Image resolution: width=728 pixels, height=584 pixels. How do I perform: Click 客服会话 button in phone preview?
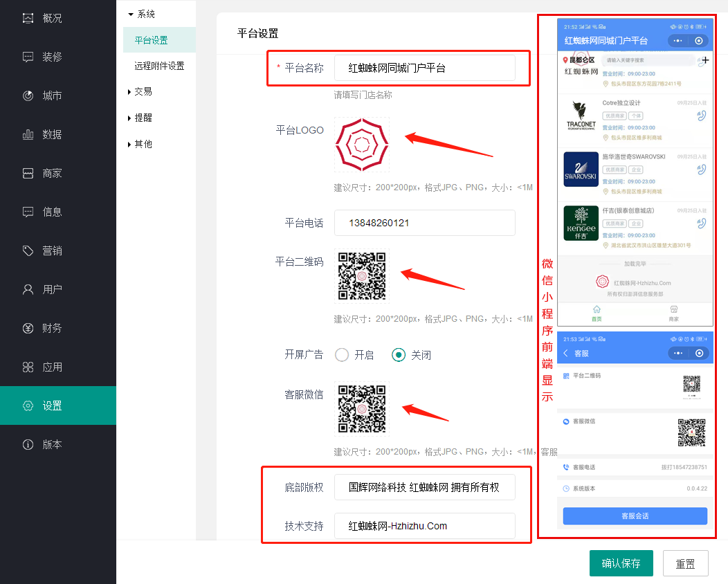635,515
